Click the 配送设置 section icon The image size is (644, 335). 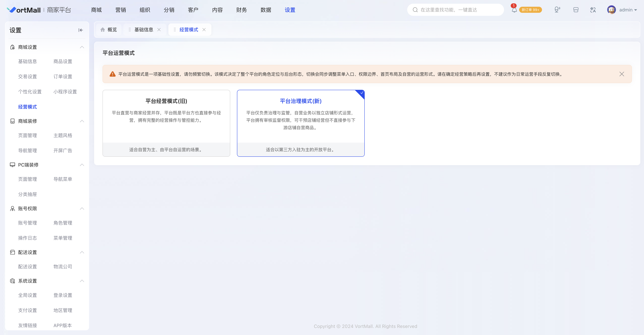coord(12,252)
